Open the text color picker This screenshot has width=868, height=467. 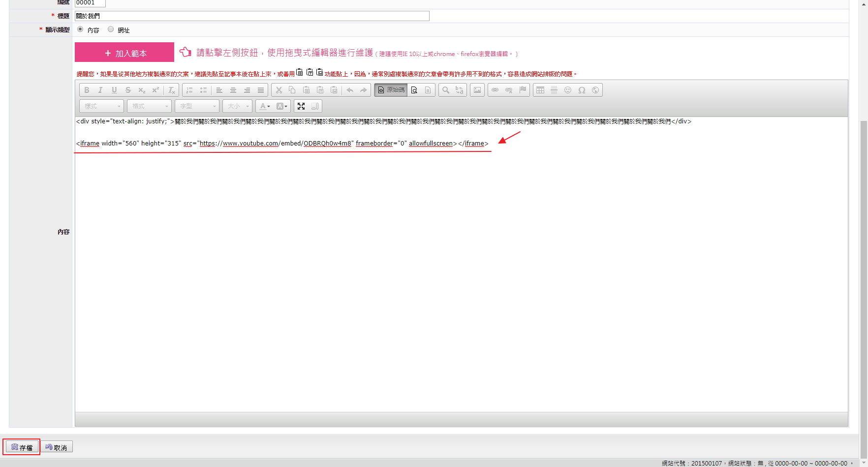pyautogui.click(x=265, y=106)
